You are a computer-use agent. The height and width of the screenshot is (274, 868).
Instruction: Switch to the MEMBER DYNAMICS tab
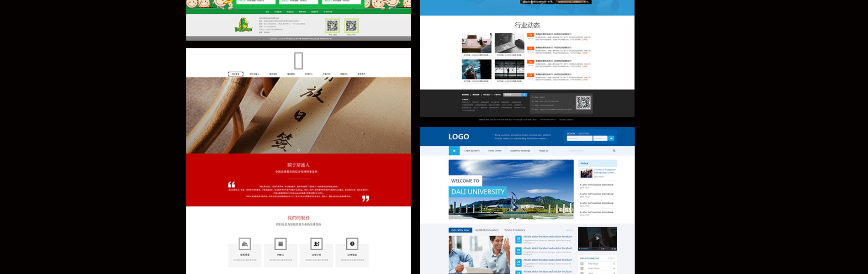coord(487,230)
